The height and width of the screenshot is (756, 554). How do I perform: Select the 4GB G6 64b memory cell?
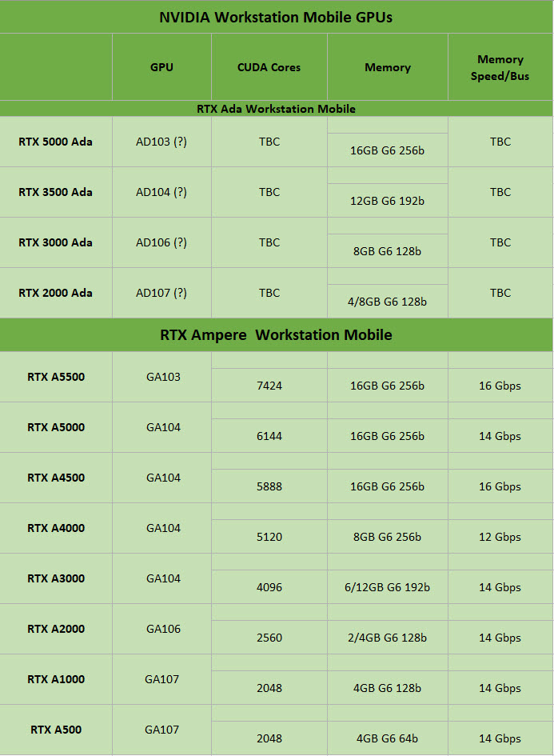click(x=388, y=738)
